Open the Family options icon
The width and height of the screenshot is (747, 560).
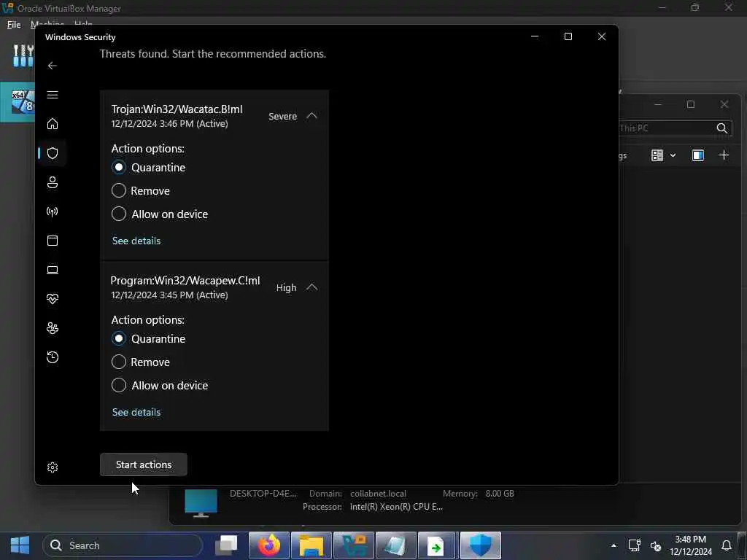(x=53, y=328)
